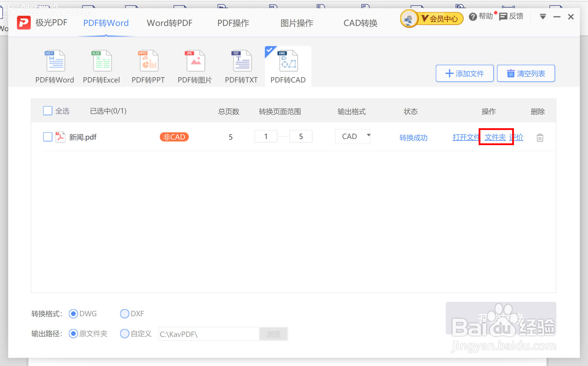Open help via the question mark icon

pyautogui.click(x=473, y=17)
